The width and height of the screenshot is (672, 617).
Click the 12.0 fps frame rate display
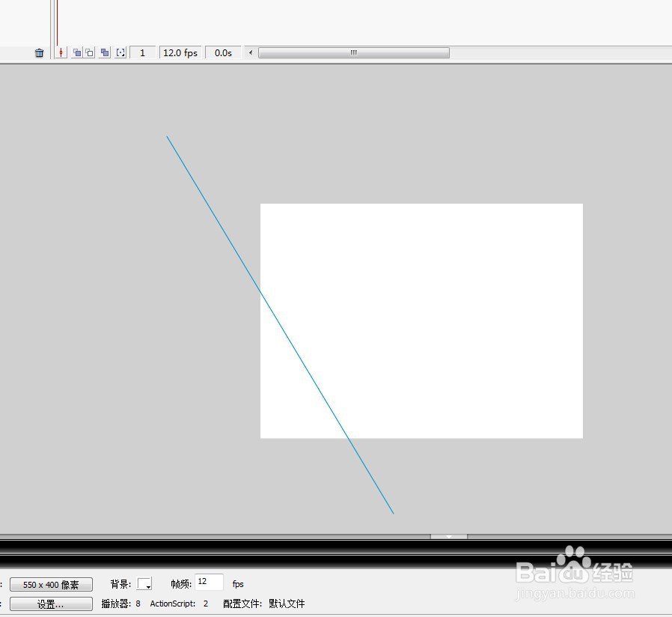(x=180, y=52)
